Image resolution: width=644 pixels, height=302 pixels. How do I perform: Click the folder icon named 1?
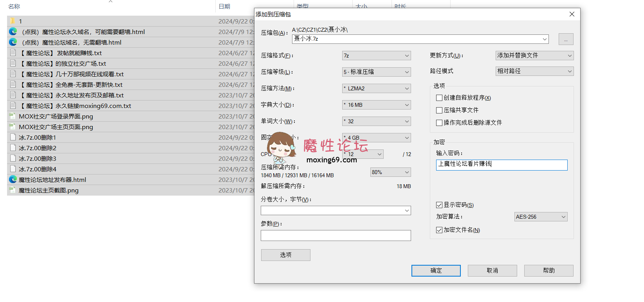[x=13, y=21]
